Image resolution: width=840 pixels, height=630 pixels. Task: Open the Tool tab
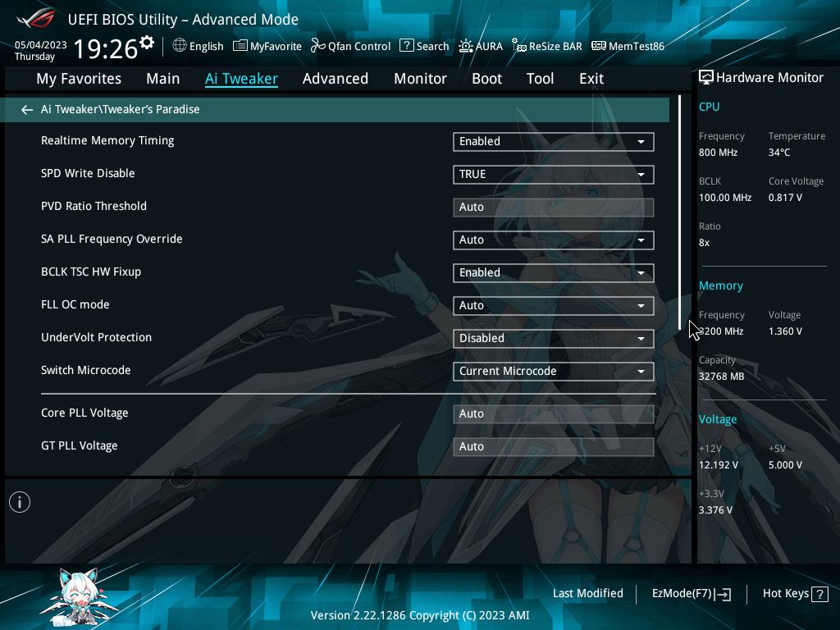[540, 79]
